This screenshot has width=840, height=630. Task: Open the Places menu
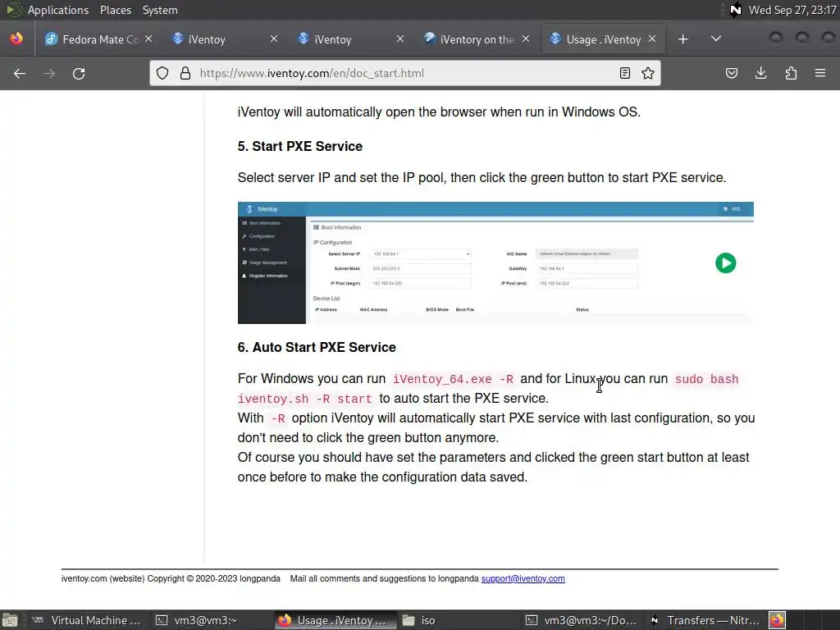pos(115,10)
